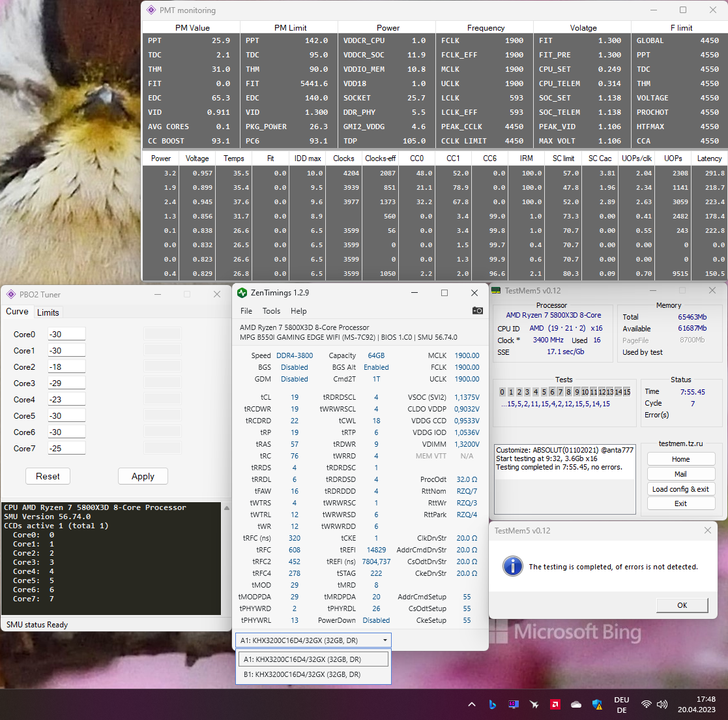Open the clock showing 17:48
This screenshot has width=728, height=720.
point(696,704)
